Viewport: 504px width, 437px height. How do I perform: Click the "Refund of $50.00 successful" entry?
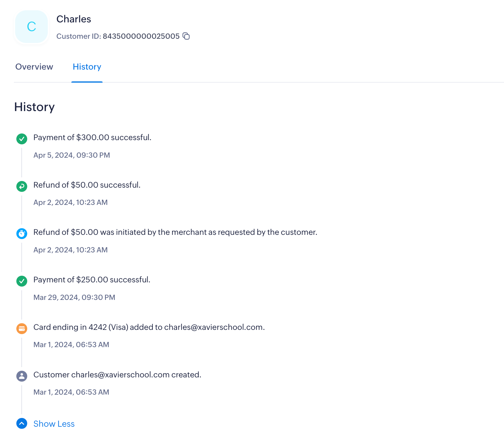click(87, 185)
